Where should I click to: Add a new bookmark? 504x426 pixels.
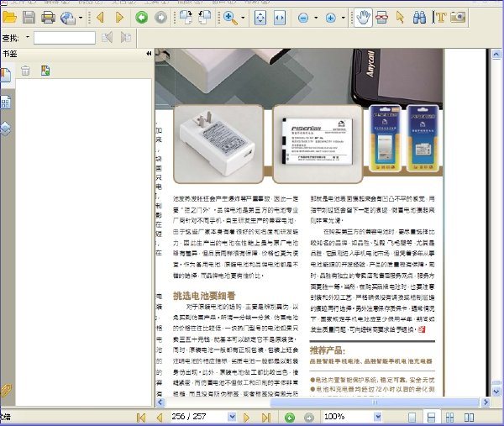pyautogui.click(x=45, y=71)
